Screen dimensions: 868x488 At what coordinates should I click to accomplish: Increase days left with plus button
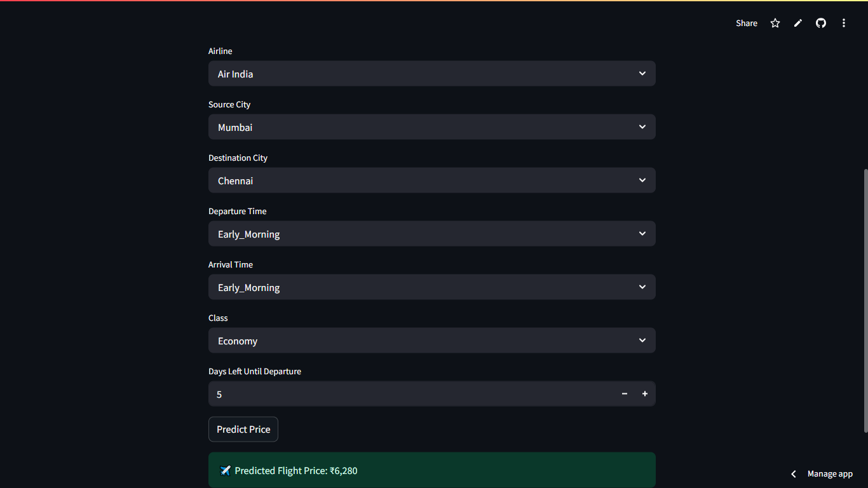[x=645, y=394]
